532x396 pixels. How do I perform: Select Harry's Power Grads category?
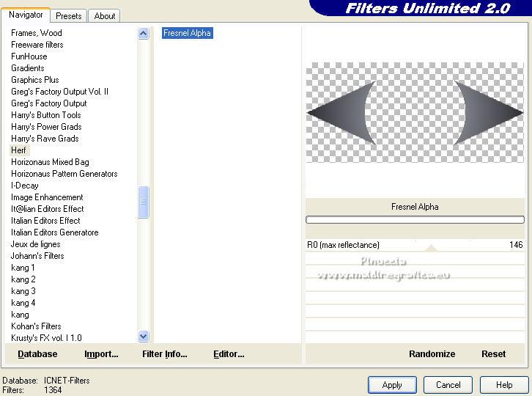(46, 127)
